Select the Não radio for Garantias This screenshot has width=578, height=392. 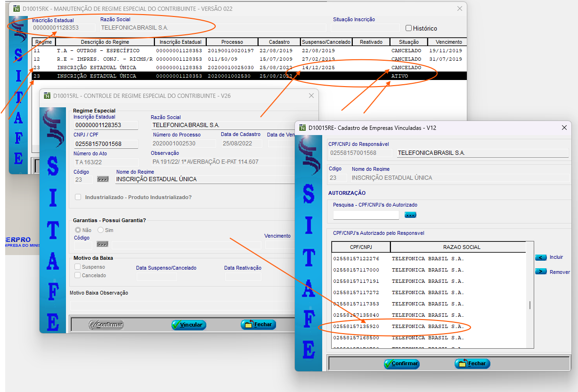point(78,230)
